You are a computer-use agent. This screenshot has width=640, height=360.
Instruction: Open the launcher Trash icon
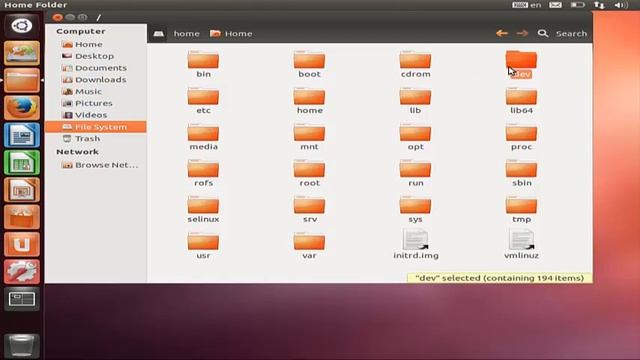click(x=22, y=346)
